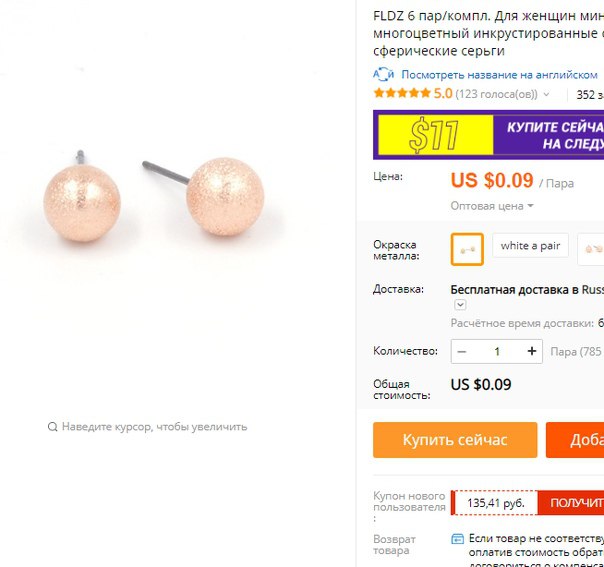This screenshot has height=567, width=604.
Task: Open the 'Оптовая цена' wholesale price dropdown
Action: pyautogui.click(x=492, y=206)
